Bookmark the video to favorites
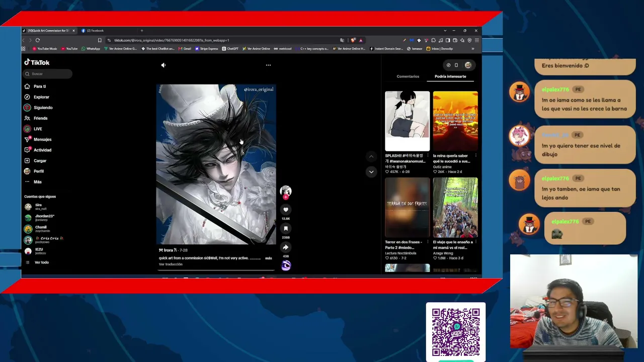The height and width of the screenshot is (362, 644). (286, 228)
